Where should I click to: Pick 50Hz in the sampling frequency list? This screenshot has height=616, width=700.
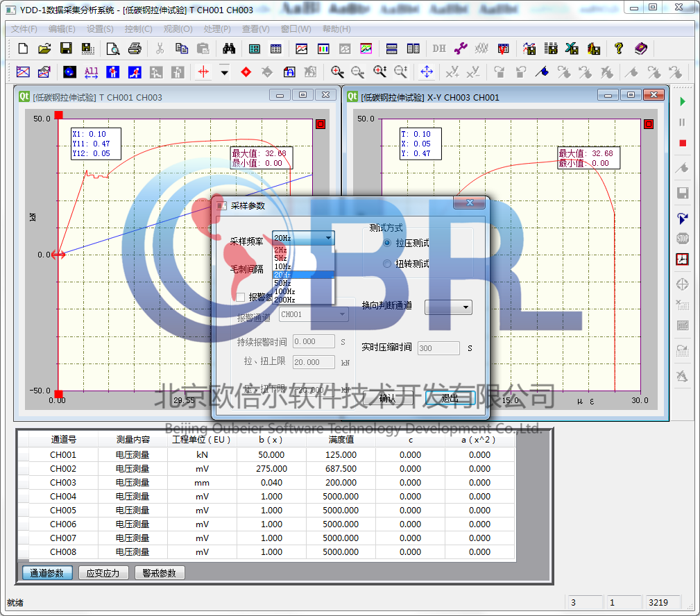pyautogui.click(x=283, y=283)
